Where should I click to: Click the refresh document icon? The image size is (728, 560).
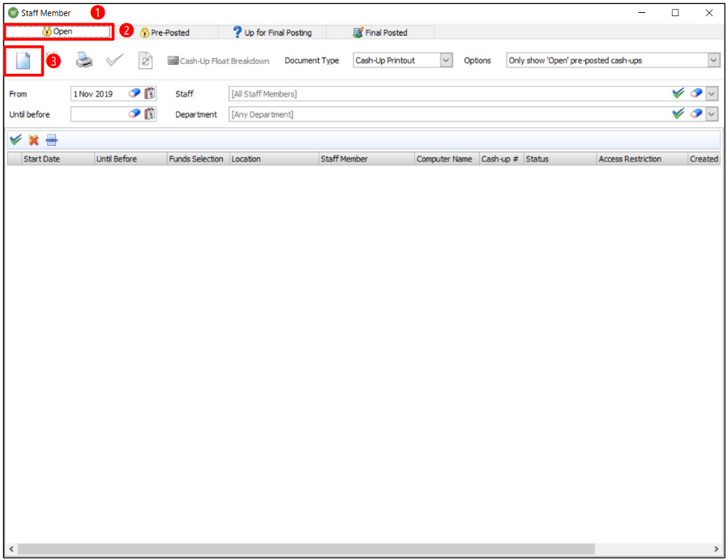(x=145, y=61)
